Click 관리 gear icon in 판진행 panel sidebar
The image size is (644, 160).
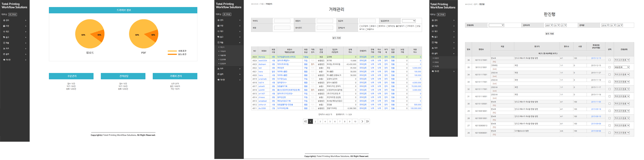[433, 20]
